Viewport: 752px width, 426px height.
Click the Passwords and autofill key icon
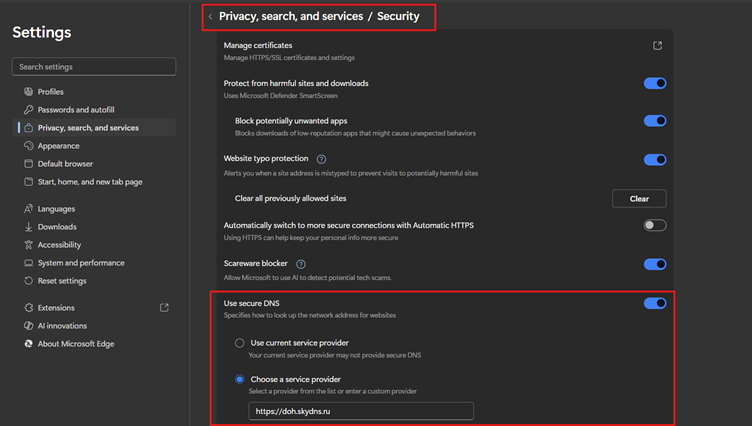click(x=29, y=110)
